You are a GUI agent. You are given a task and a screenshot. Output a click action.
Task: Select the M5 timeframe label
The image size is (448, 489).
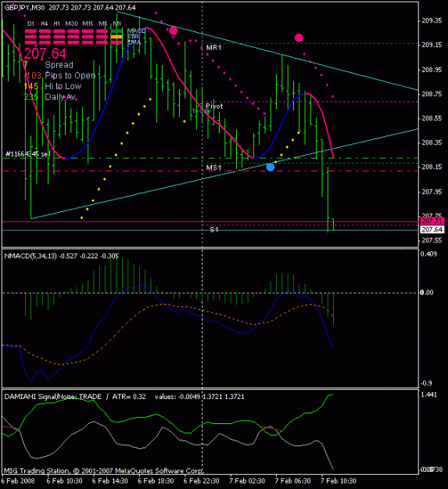102,23
